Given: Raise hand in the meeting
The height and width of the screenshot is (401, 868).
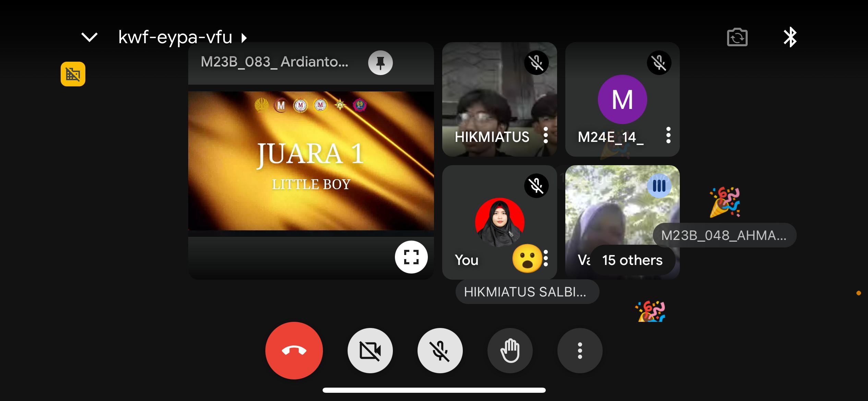Looking at the screenshot, I should [x=510, y=350].
